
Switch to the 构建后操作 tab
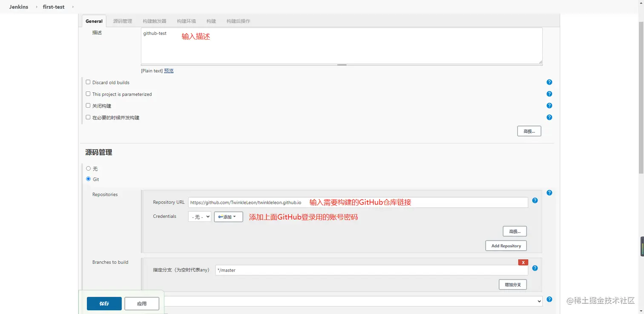click(238, 21)
